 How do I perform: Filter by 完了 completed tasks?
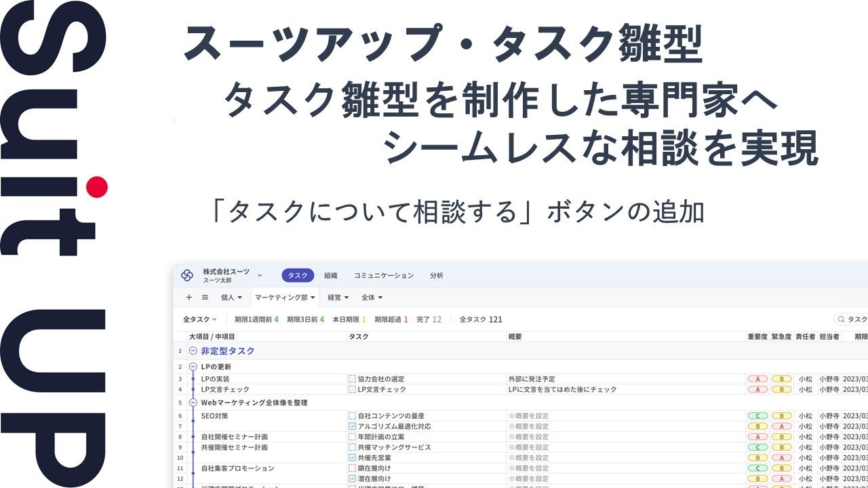429,319
